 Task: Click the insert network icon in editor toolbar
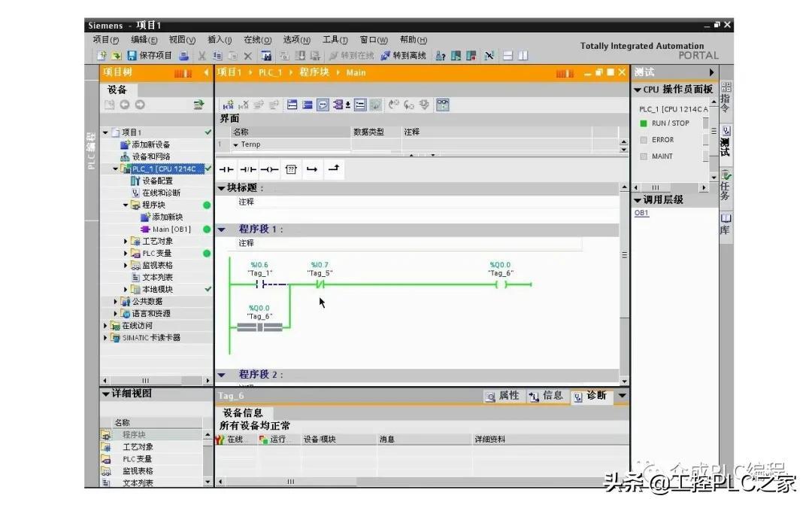pyautogui.click(x=228, y=105)
